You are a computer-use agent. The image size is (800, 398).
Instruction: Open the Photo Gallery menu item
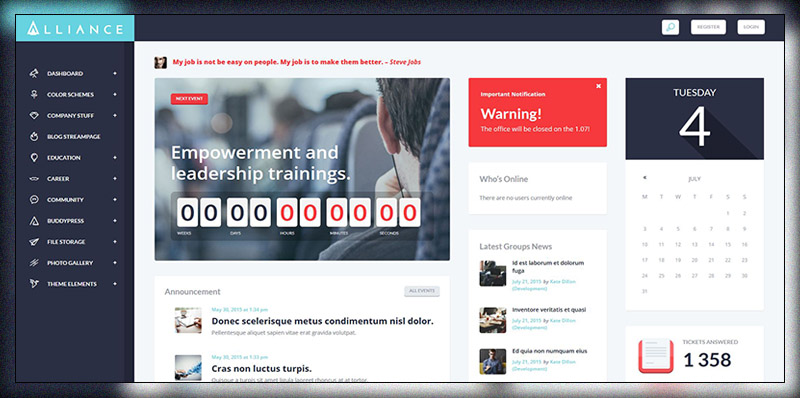coord(70,263)
